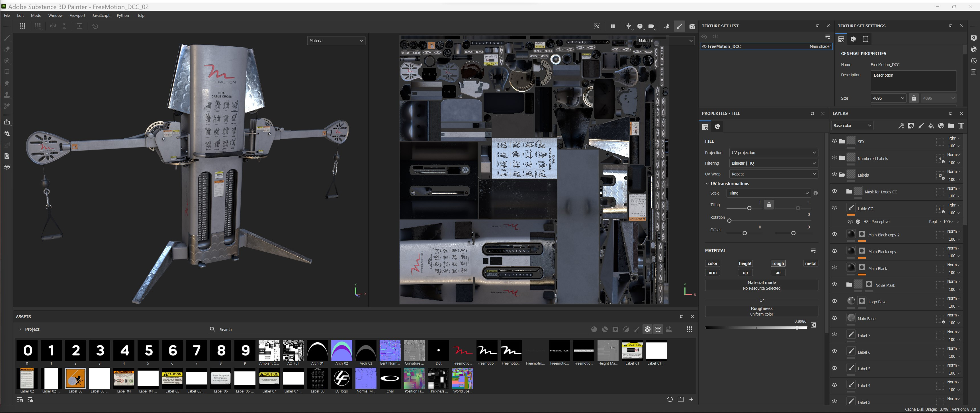
Task: Adjust the Roughness uniform color slider
Action: pyautogui.click(x=797, y=328)
